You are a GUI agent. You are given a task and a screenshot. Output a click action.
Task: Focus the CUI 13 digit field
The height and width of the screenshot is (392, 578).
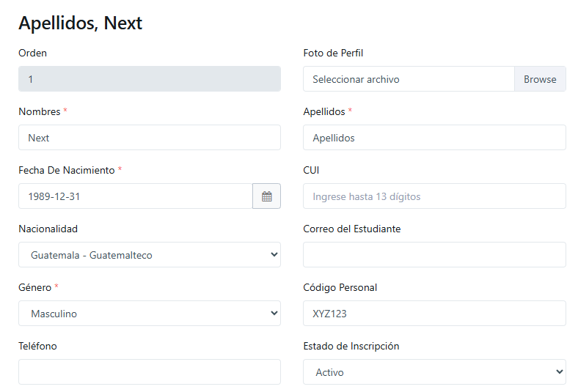(x=435, y=196)
